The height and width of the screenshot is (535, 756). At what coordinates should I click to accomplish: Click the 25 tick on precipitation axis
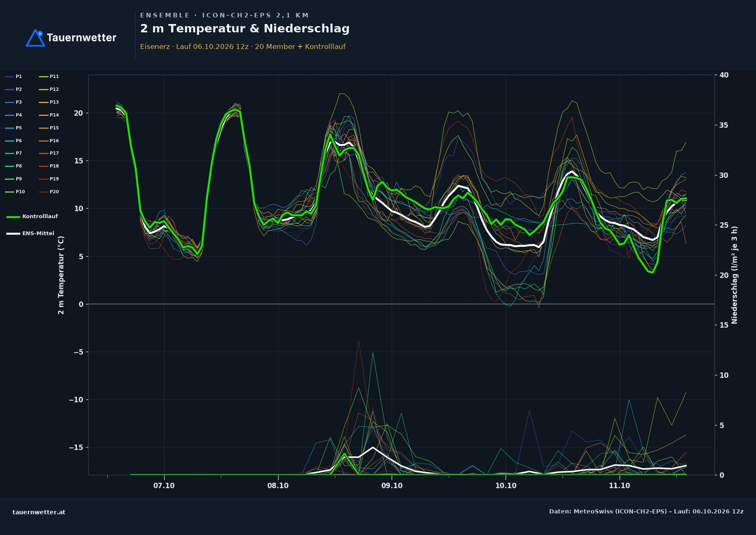coord(724,225)
